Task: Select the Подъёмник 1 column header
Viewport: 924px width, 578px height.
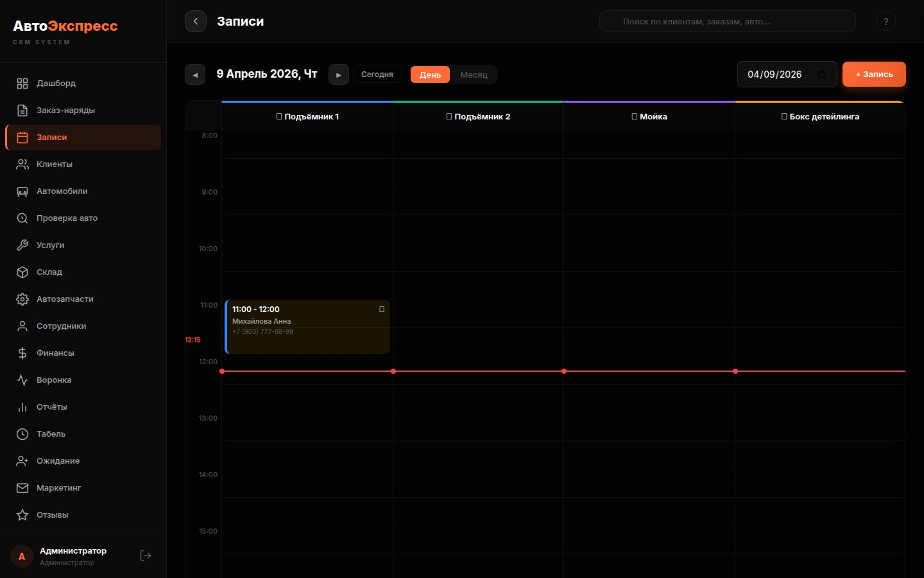Action: click(307, 116)
